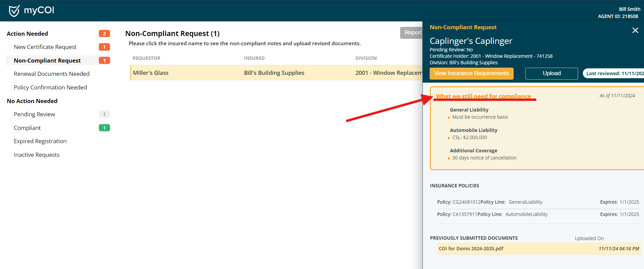
Task: Click PREVIOUSLY SUBMITTED DOCUMENTS heading
Action: pos(474,238)
